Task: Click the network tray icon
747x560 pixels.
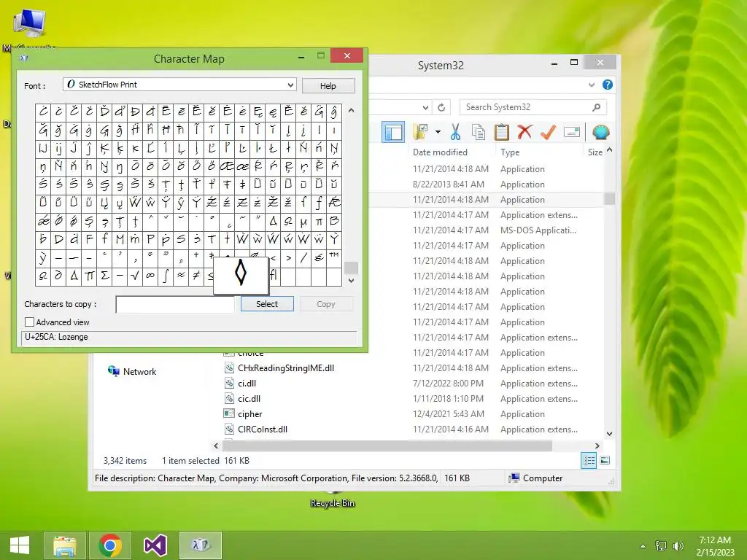Action: point(661,546)
